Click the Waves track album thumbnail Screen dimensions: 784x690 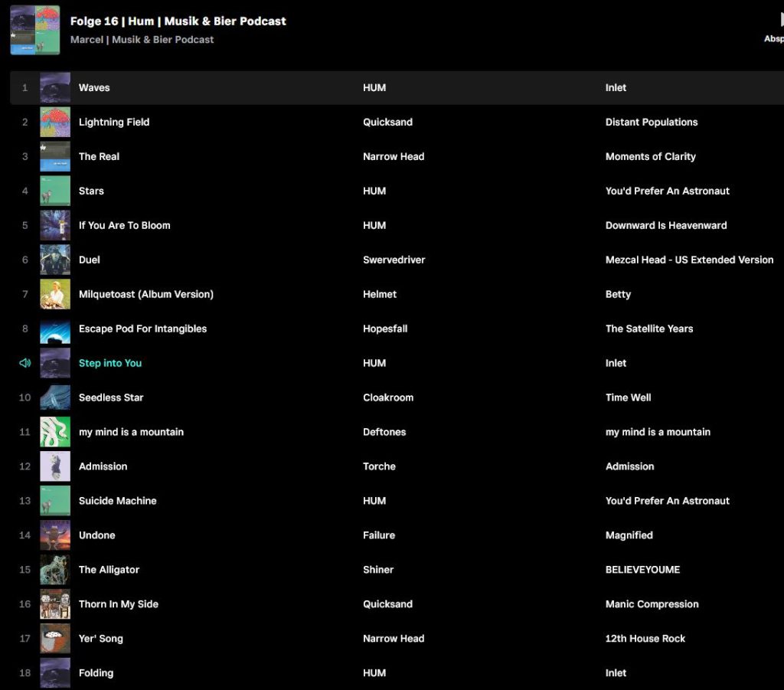pos(55,88)
